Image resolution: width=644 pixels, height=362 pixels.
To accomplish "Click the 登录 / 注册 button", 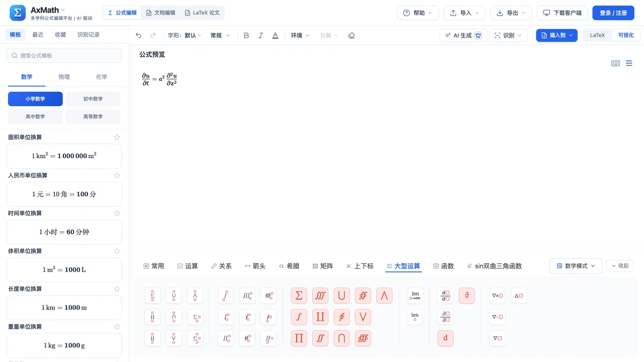I will [613, 13].
